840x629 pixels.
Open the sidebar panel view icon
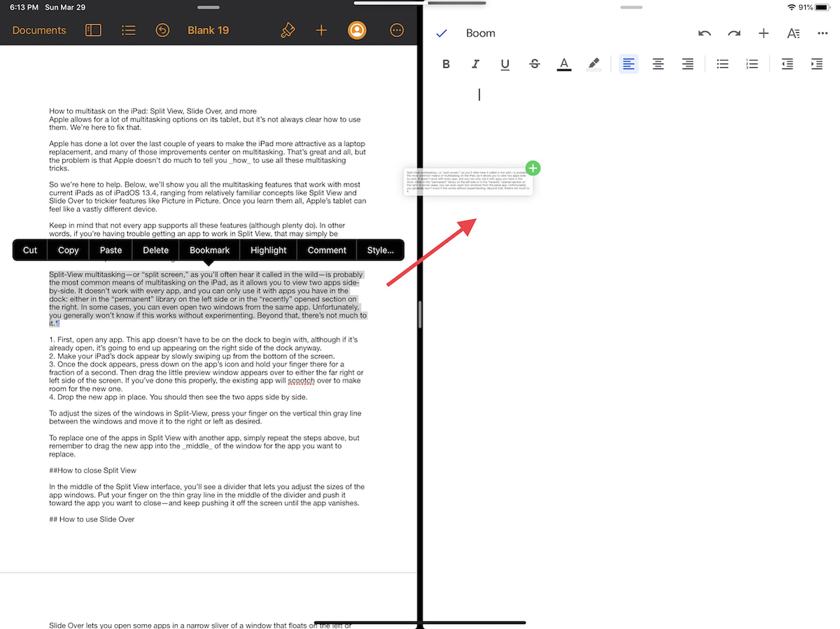(x=93, y=30)
